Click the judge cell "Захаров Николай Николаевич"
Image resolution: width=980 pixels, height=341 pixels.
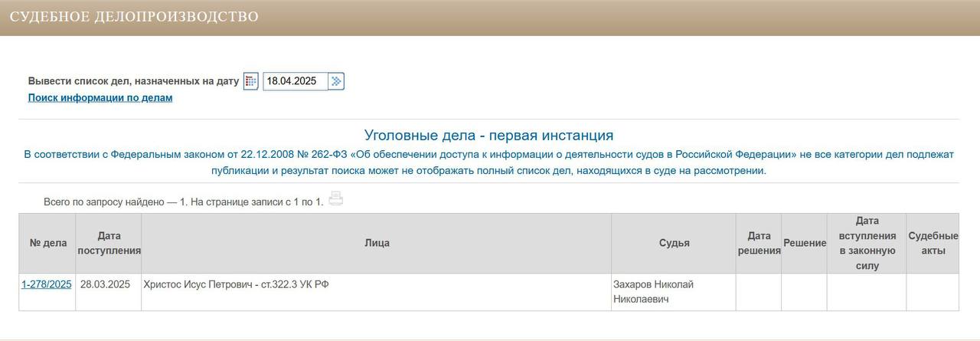652,291
